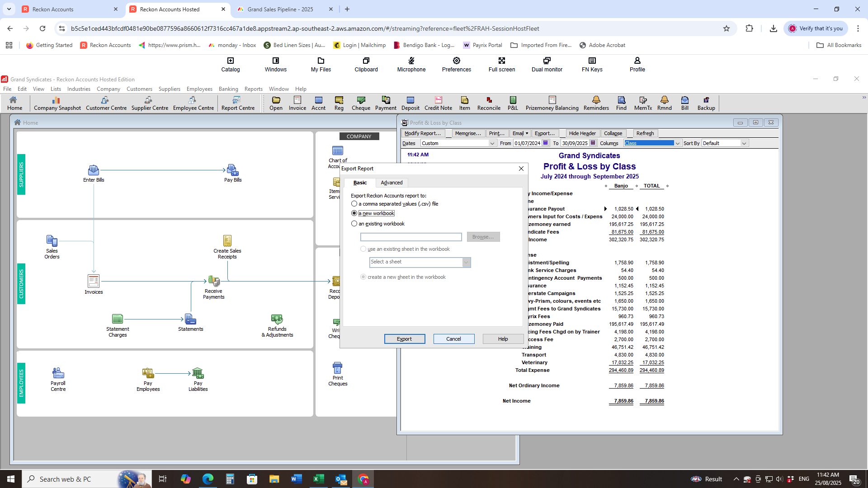This screenshot has width=868, height=488.
Task: Open the To date calendar picker
Action: (x=593, y=143)
